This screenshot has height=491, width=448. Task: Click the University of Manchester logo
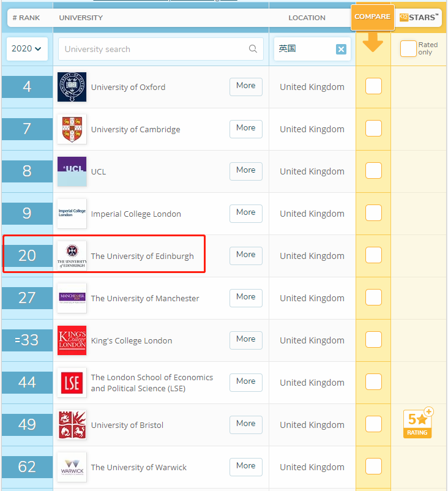tap(72, 298)
